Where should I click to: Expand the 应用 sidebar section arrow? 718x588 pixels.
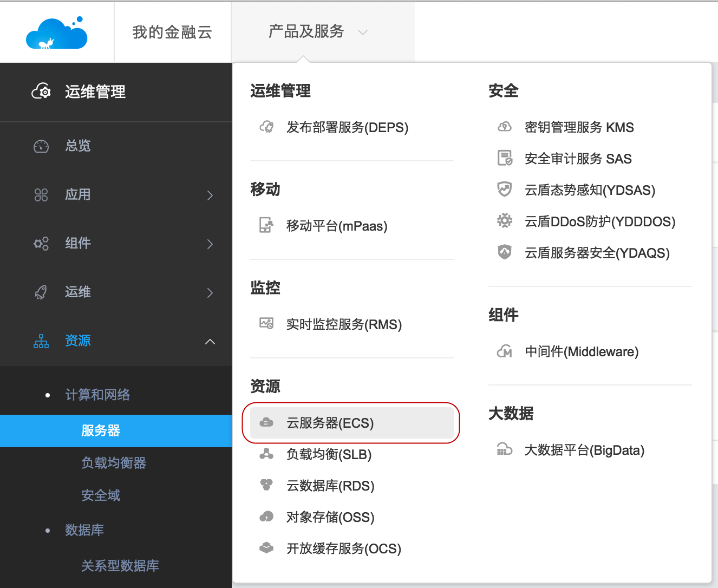pyautogui.click(x=210, y=195)
